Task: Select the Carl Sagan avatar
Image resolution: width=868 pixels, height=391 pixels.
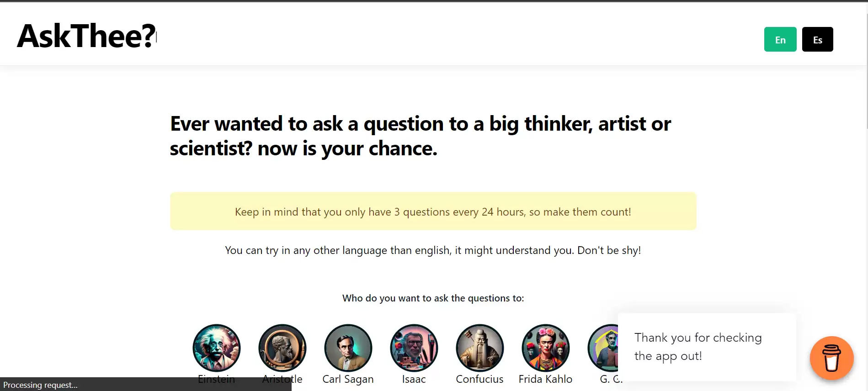Action: [x=348, y=348]
